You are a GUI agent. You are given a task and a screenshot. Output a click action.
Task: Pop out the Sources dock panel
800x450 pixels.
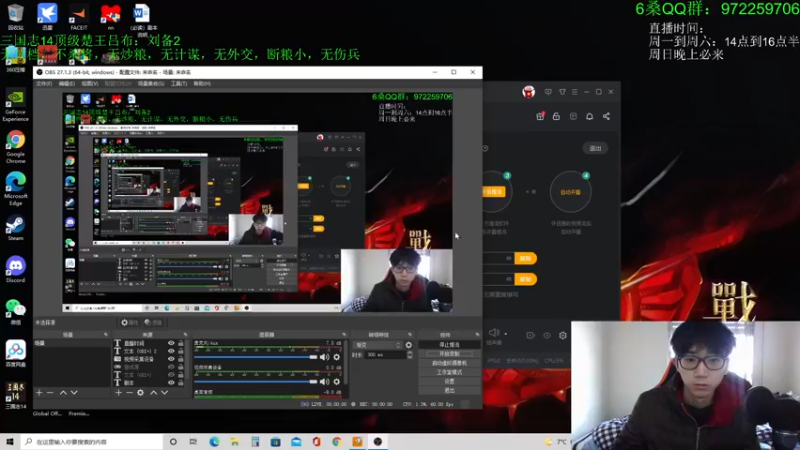coord(185,335)
